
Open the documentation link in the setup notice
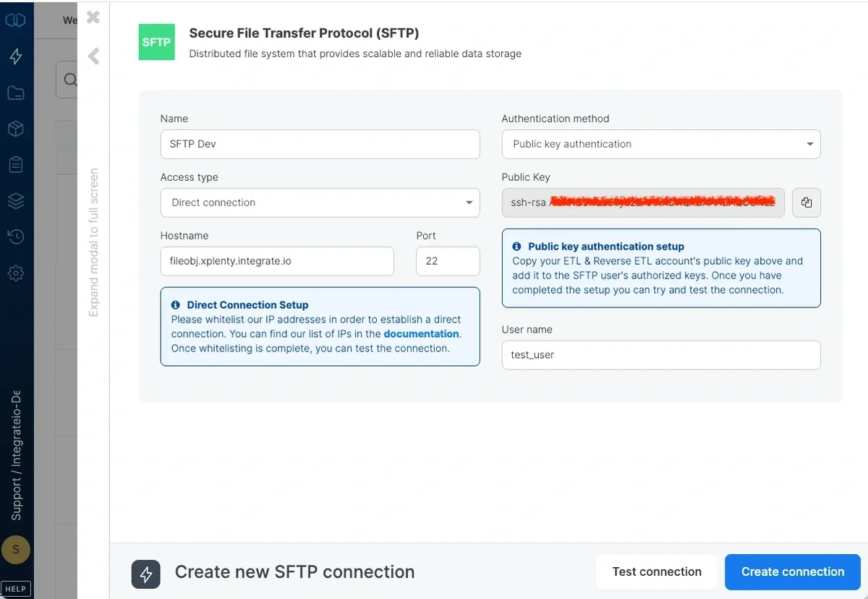(422, 334)
